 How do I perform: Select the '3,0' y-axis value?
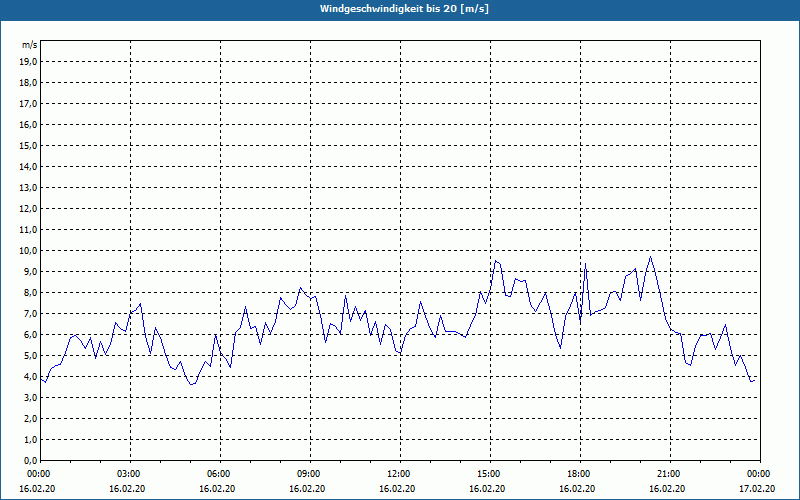pyautogui.click(x=31, y=397)
